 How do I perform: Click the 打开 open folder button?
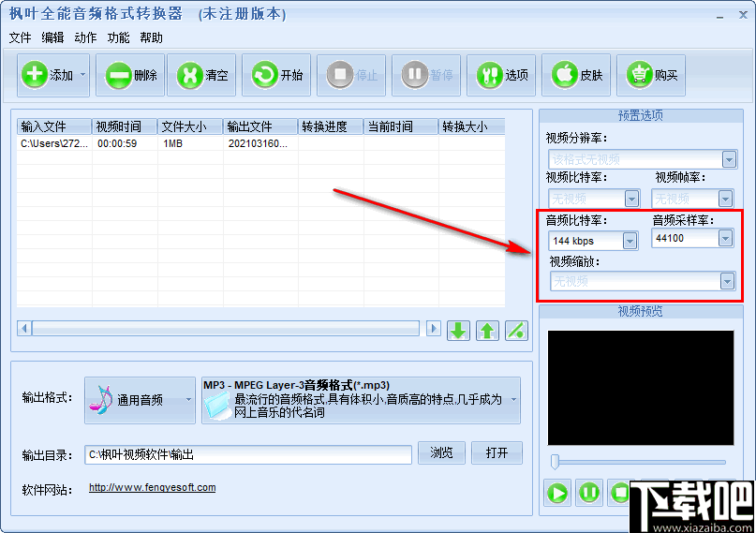tap(497, 453)
